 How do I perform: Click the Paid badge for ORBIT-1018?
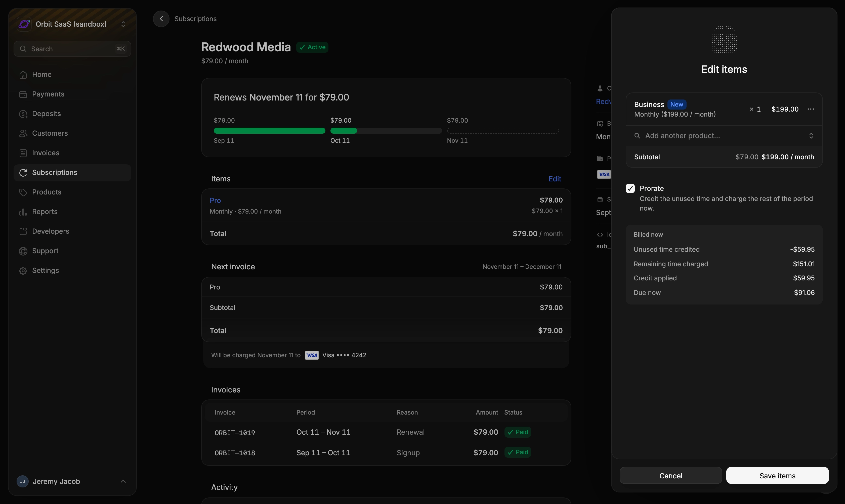[x=518, y=452]
